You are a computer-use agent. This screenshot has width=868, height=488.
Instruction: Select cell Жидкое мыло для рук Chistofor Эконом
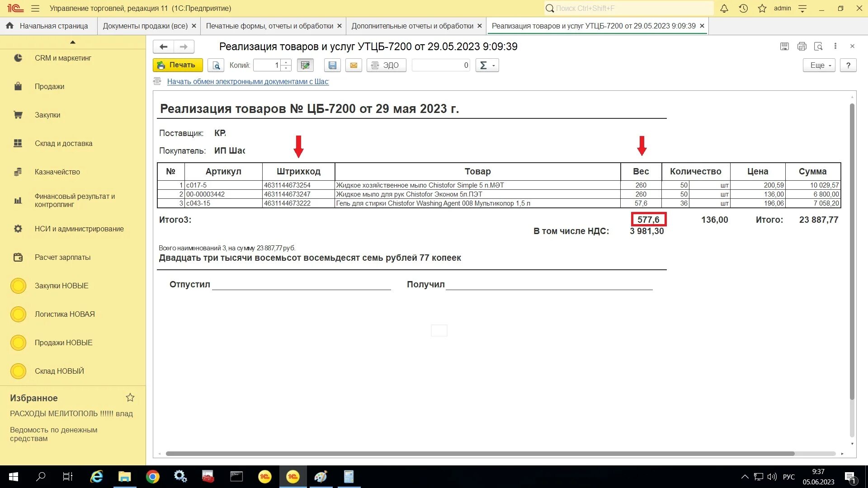[x=477, y=194]
